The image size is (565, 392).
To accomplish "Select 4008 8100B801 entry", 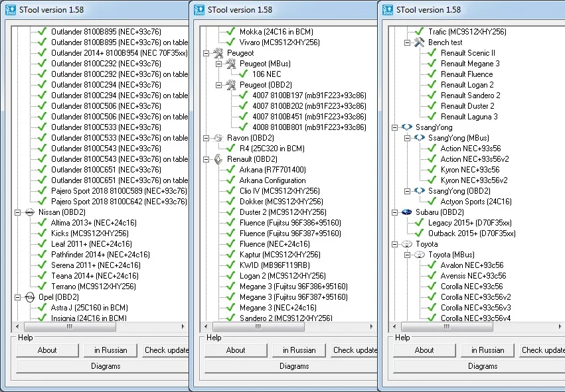I will (309, 127).
